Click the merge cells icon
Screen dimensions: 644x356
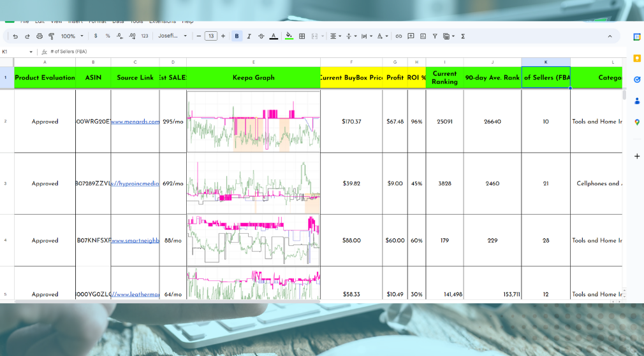point(314,36)
